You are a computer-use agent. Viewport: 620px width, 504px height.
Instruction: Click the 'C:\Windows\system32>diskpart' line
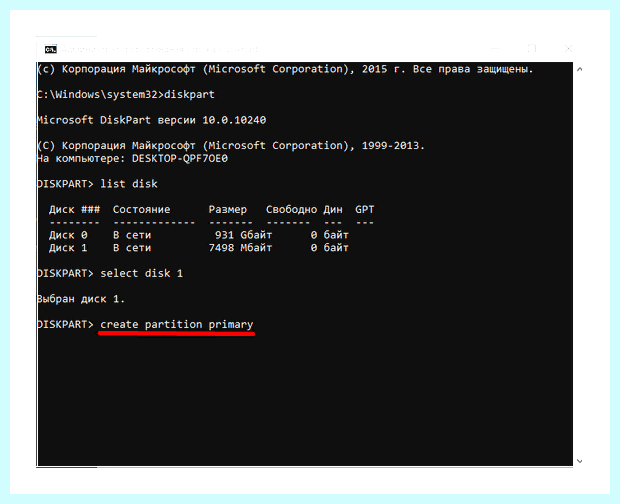coord(126,95)
